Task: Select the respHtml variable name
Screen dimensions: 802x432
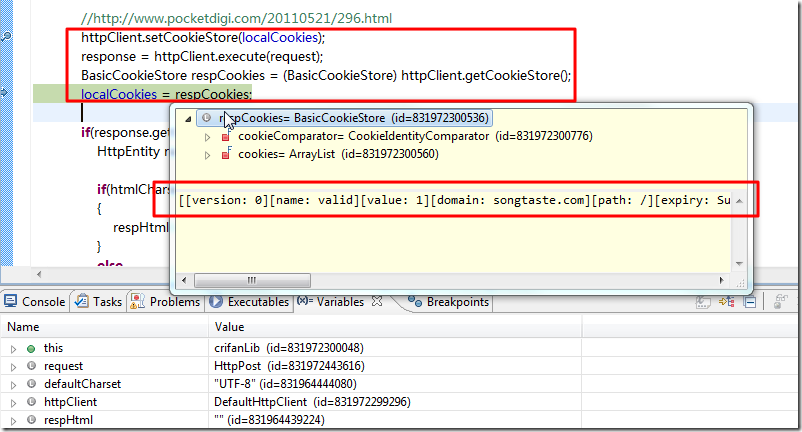Action: [68, 420]
